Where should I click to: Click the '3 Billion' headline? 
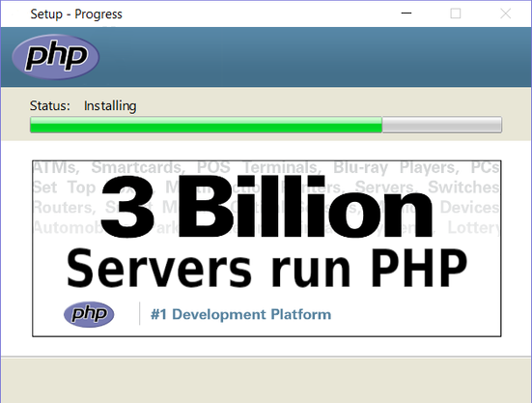click(x=267, y=207)
